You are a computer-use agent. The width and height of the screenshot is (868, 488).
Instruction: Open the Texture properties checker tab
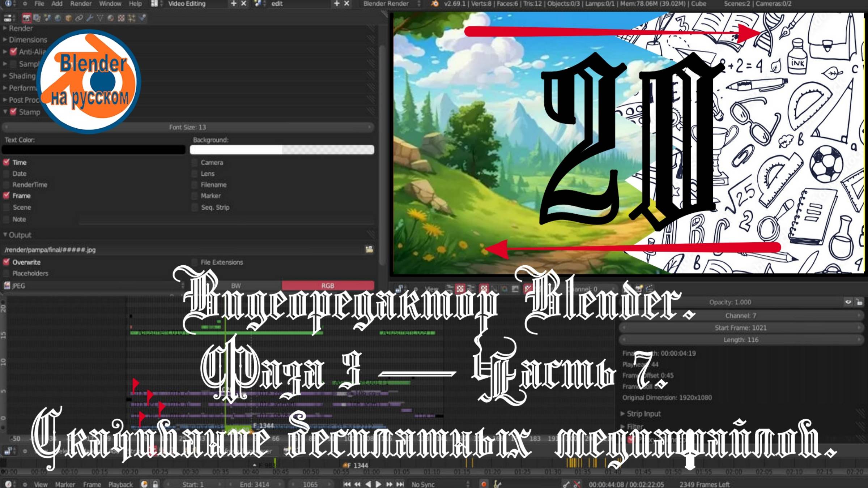click(x=122, y=18)
